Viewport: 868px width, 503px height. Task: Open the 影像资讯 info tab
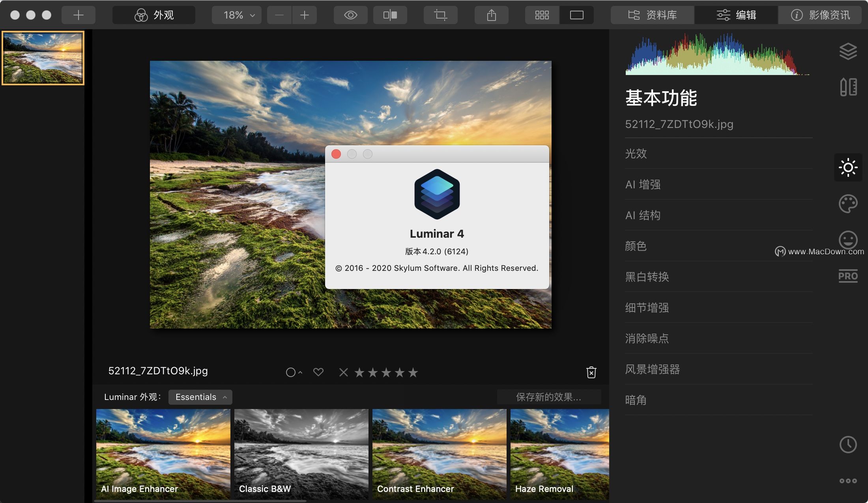tap(820, 15)
